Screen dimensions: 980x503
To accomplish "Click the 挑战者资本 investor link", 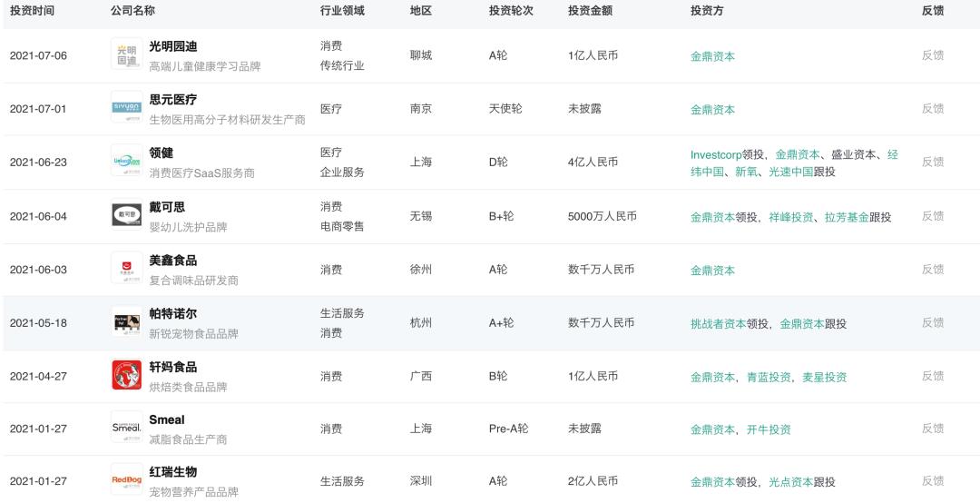I will [718, 323].
